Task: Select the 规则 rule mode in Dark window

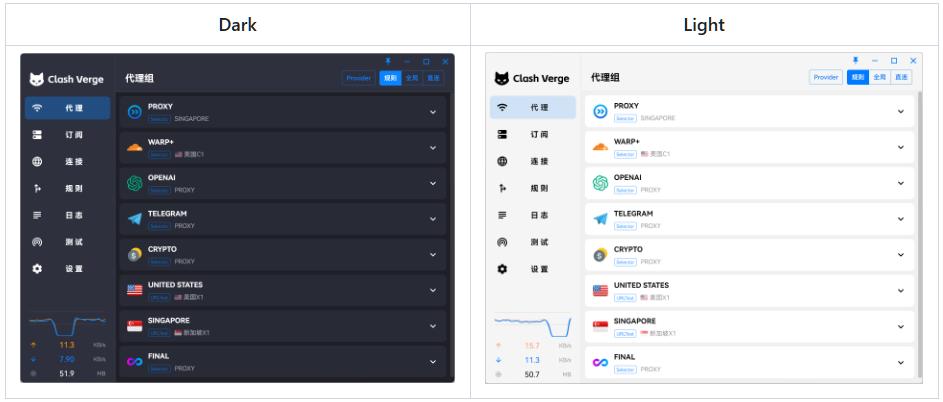Action: (x=390, y=78)
